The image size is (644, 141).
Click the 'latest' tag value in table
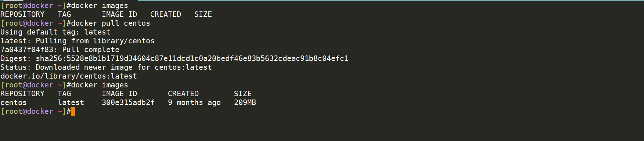(x=71, y=102)
